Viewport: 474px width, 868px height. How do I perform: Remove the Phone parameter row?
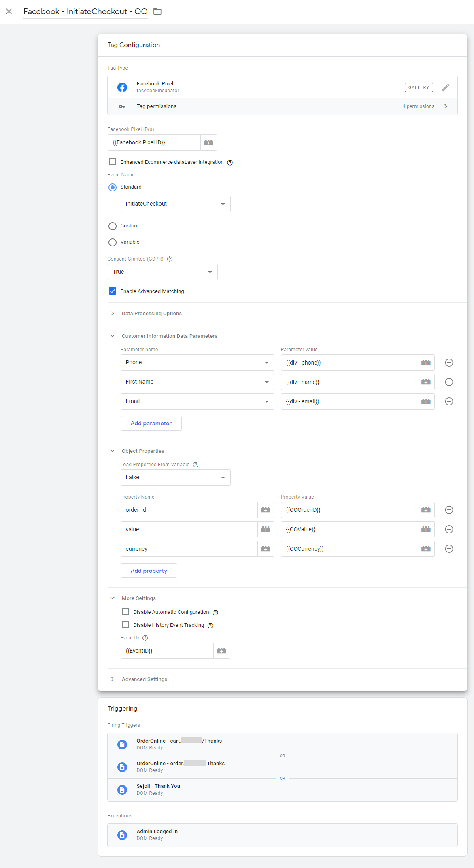pyautogui.click(x=449, y=363)
